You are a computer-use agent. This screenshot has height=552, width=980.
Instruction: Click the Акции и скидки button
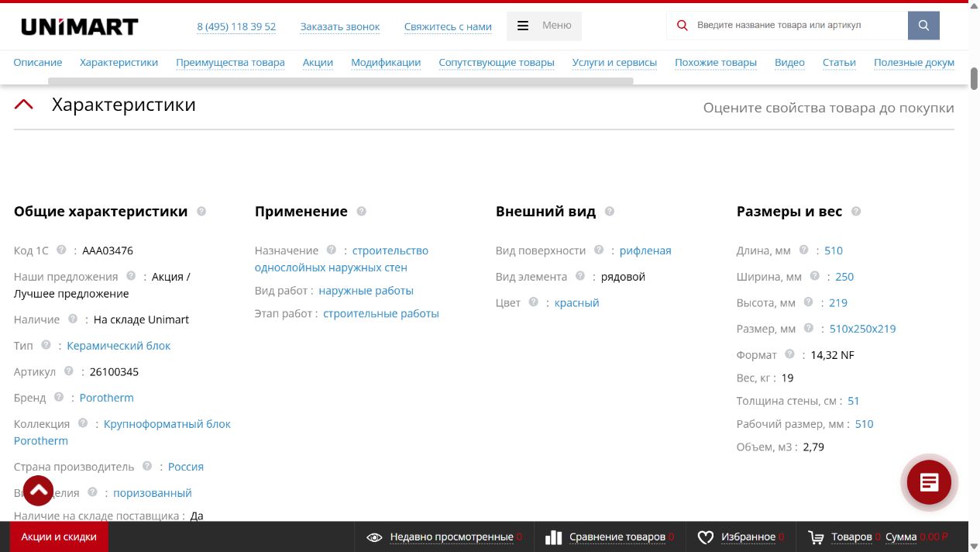click(59, 536)
